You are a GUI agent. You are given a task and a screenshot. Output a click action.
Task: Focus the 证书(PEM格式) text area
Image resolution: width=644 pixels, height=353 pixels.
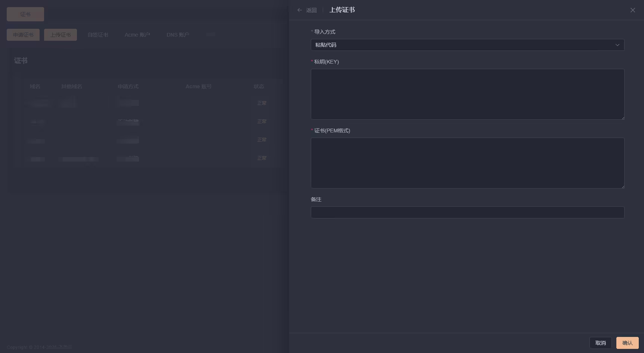pos(467,163)
